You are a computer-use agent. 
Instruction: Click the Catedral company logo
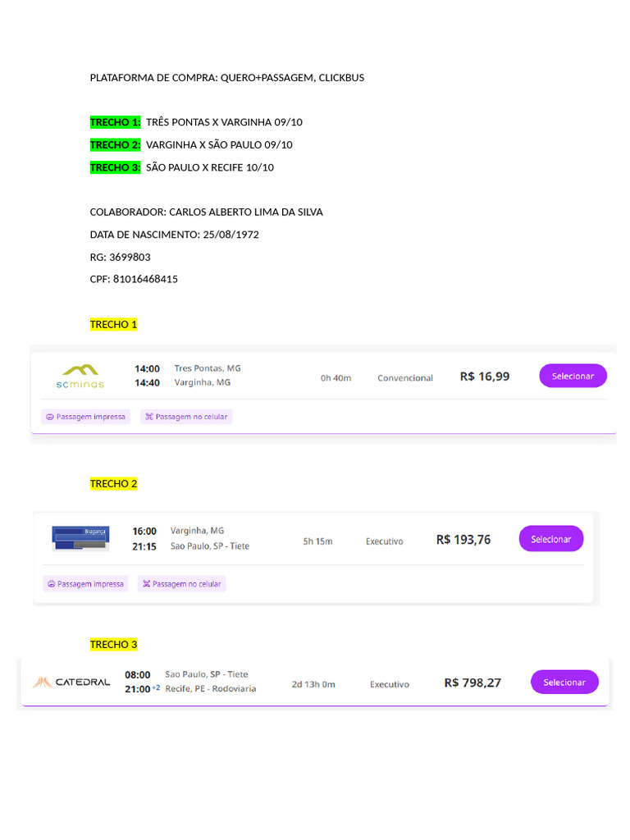coord(71,682)
